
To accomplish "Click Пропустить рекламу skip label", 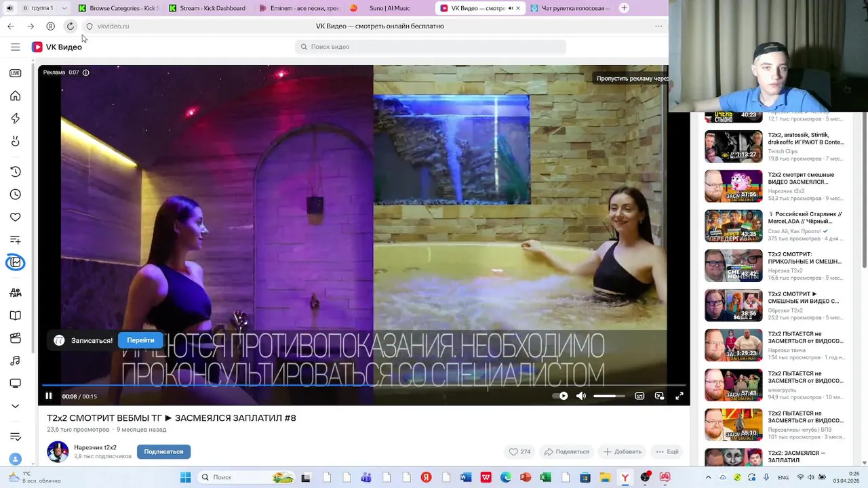I will (x=632, y=79).
